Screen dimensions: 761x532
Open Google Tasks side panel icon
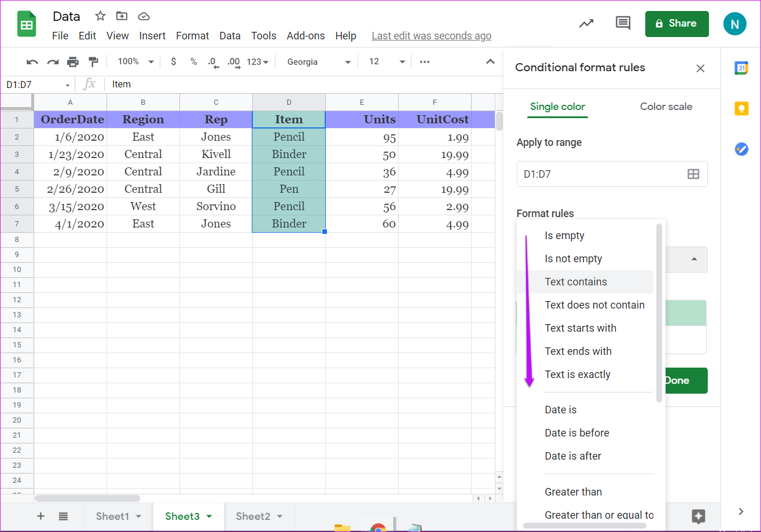click(x=741, y=149)
